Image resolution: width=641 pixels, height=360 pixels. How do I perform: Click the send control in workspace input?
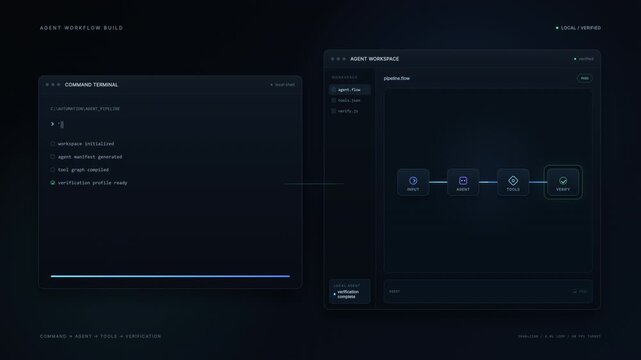click(x=580, y=291)
